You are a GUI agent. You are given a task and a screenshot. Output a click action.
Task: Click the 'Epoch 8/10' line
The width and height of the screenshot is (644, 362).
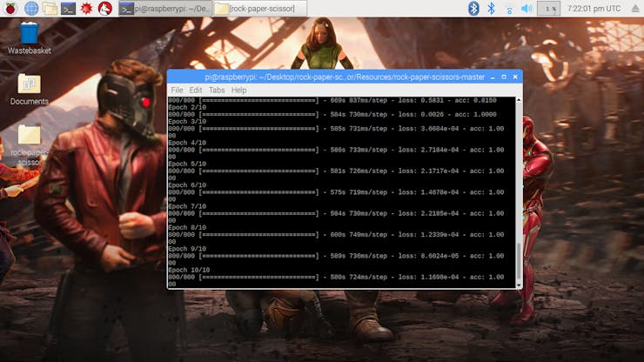187,228
